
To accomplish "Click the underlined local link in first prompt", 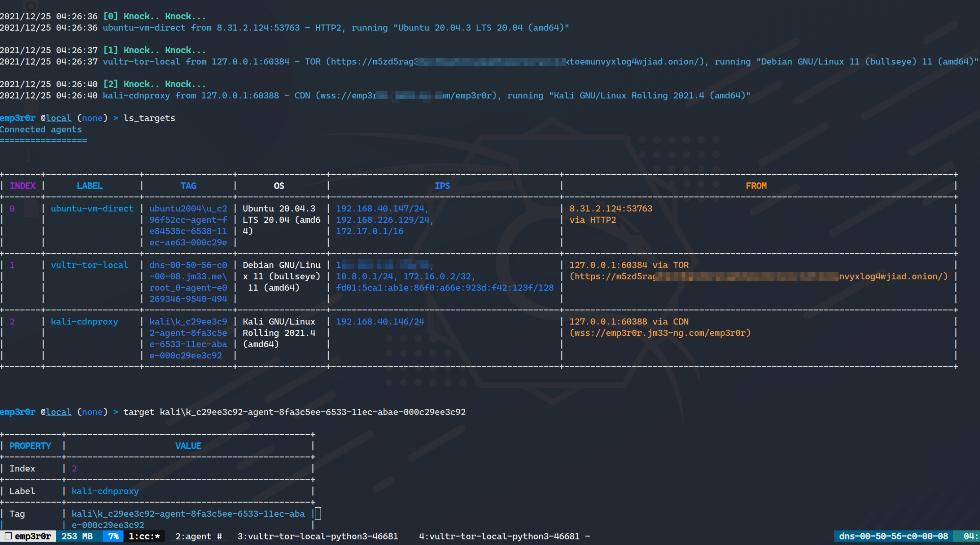I will coord(58,118).
